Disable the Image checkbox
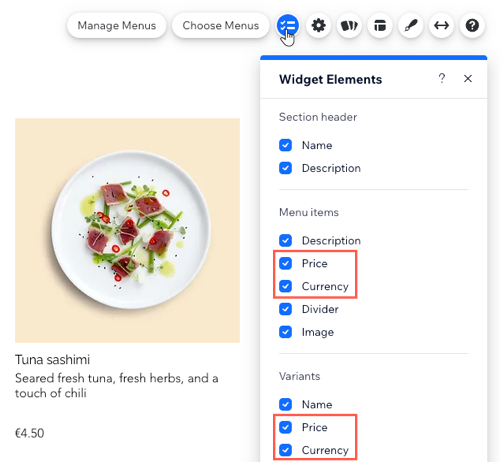The image size is (500, 462). [285, 332]
